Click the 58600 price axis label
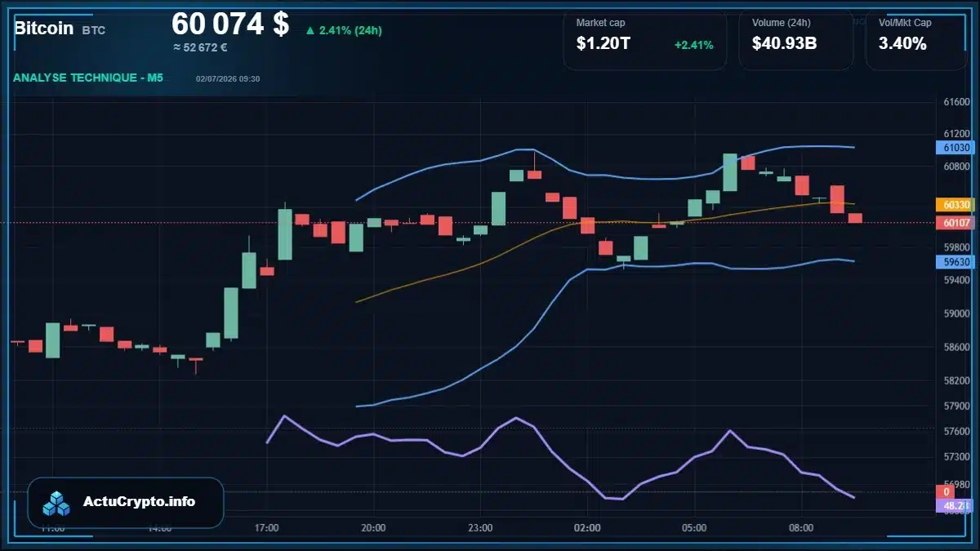This screenshot has height=551, width=980. pyautogui.click(x=955, y=347)
